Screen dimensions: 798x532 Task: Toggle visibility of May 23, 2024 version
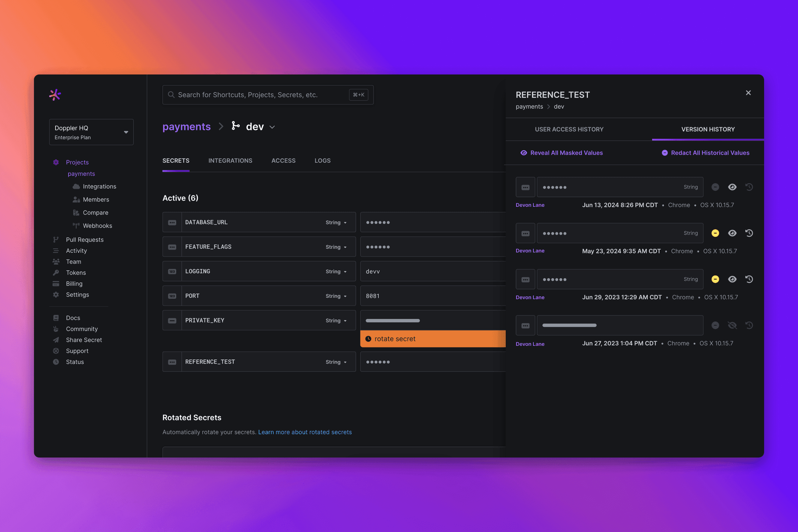732,233
